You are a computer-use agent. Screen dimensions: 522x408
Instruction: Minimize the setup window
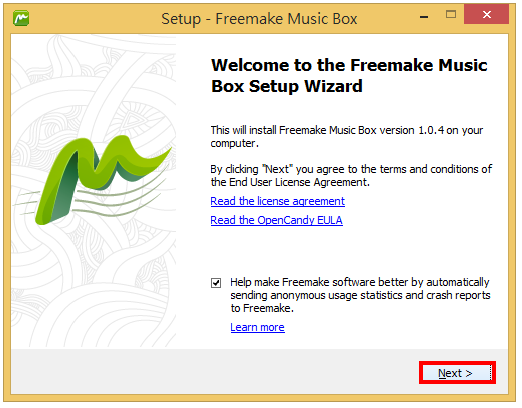[424, 17]
